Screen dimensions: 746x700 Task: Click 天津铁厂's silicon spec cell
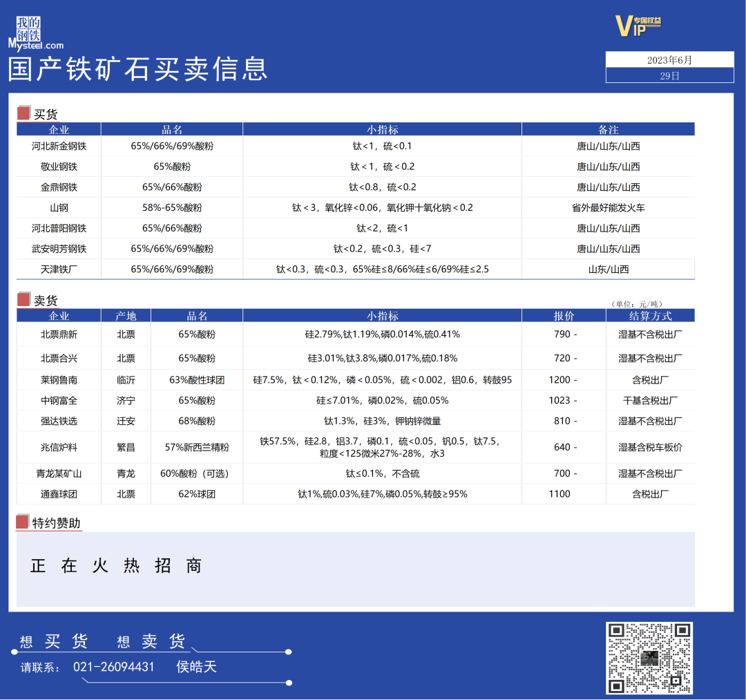(x=382, y=269)
